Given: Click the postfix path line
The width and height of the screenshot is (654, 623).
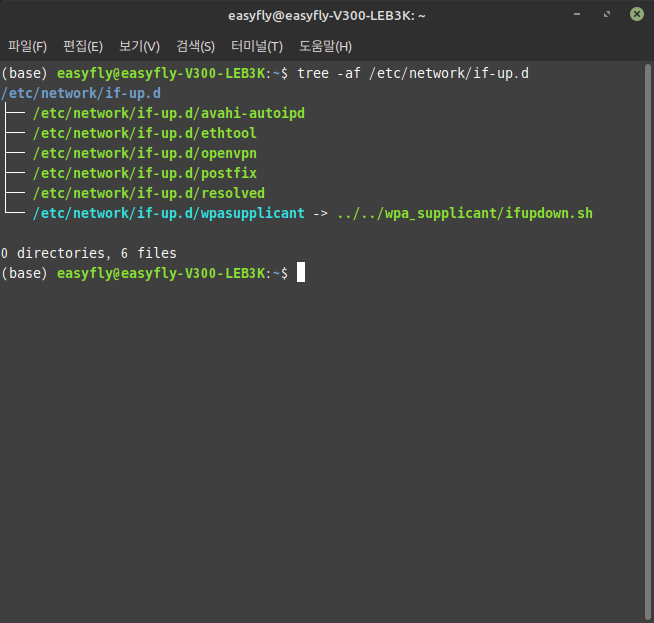Looking at the screenshot, I should [145, 173].
